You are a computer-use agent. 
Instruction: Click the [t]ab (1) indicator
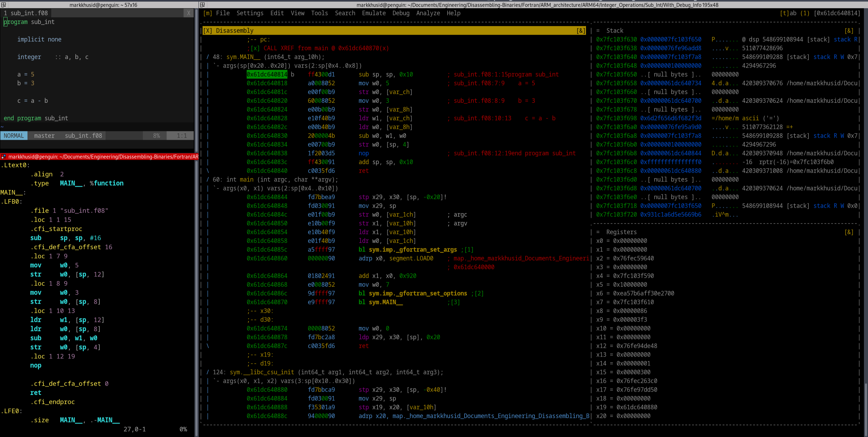pyautogui.click(x=794, y=13)
